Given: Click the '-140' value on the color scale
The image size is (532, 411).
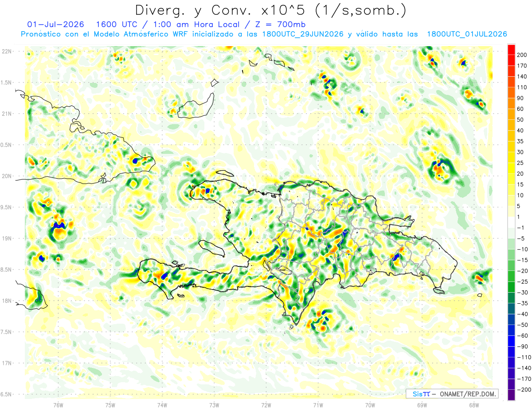Looking at the screenshot, I should (x=524, y=368).
